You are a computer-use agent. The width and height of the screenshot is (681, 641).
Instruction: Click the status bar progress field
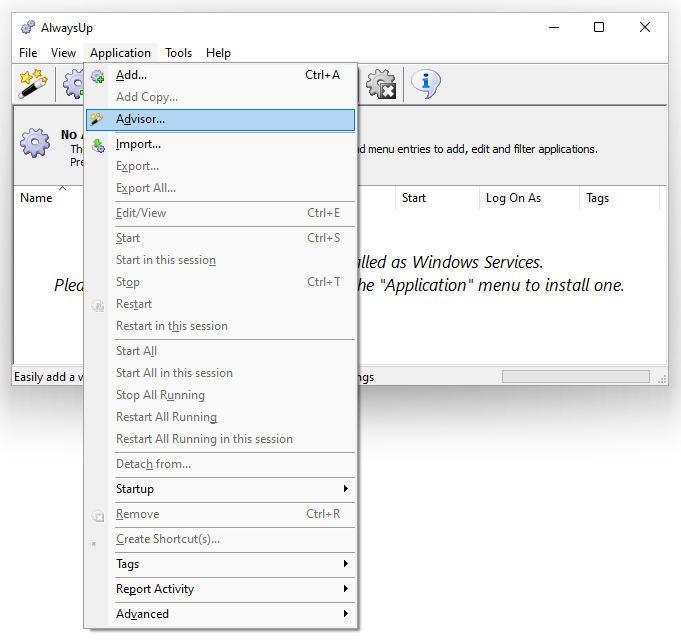coord(576,377)
